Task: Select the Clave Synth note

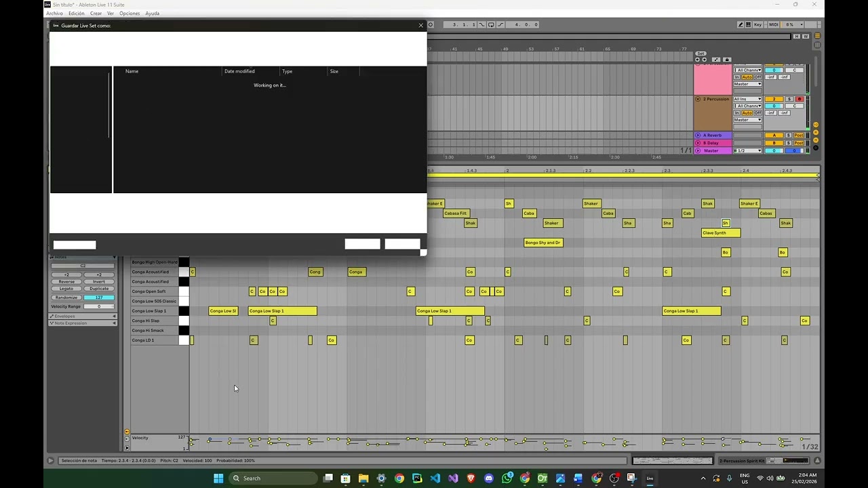Action: pyautogui.click(x=721, y=232)
